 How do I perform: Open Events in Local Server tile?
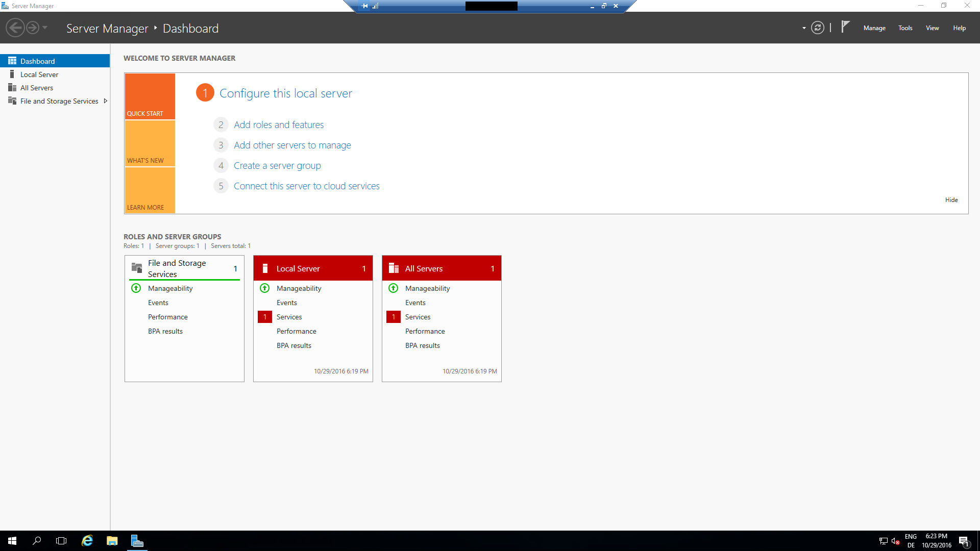(287, 303)
